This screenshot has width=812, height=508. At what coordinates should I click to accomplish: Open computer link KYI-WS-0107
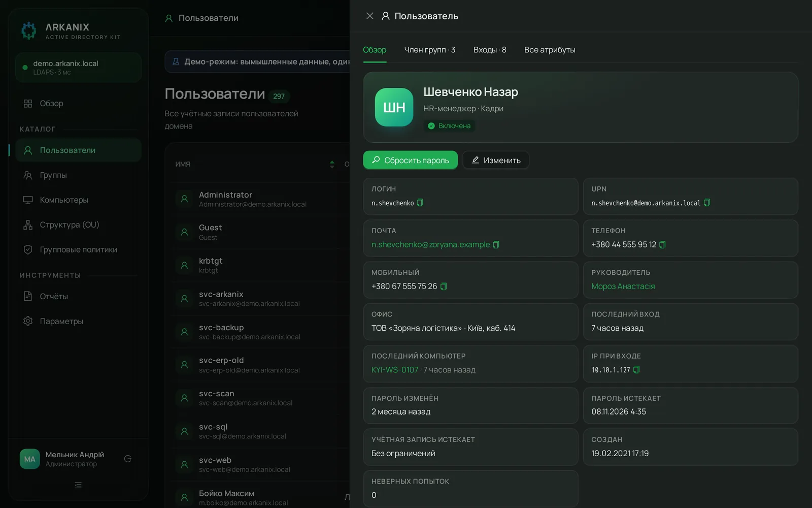click(395, 370)
